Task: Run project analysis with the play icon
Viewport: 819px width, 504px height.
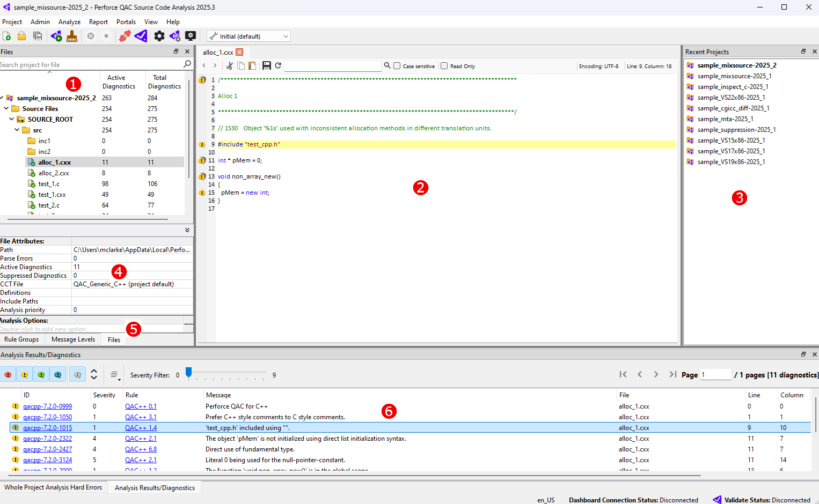Action: (x=56, y=36)
